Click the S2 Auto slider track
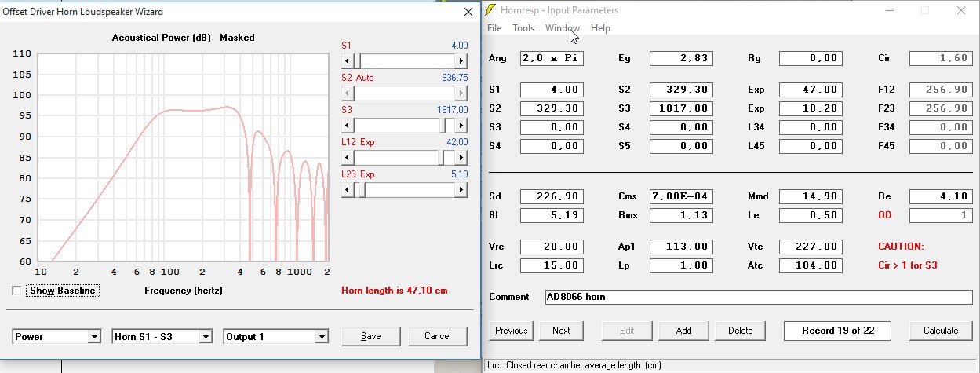 pyautogui.click(x=405, y=93)
